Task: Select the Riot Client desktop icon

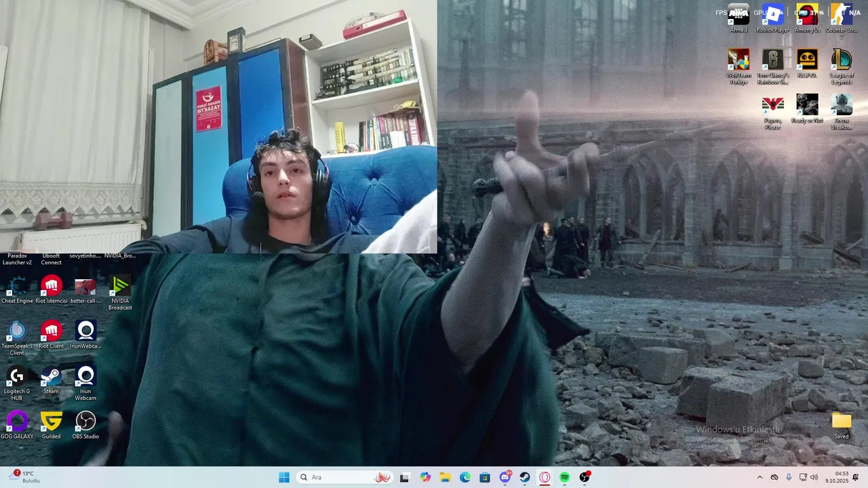Action: point(52,335)
